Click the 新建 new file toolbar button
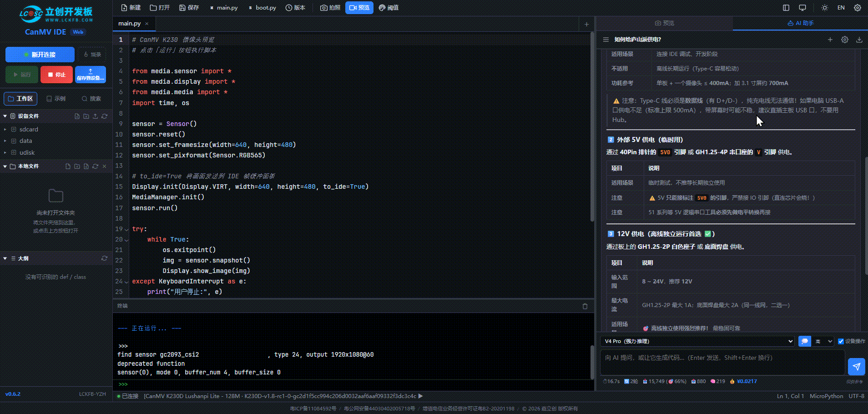This screenshot has width=868, height=414. click(131, 8)
